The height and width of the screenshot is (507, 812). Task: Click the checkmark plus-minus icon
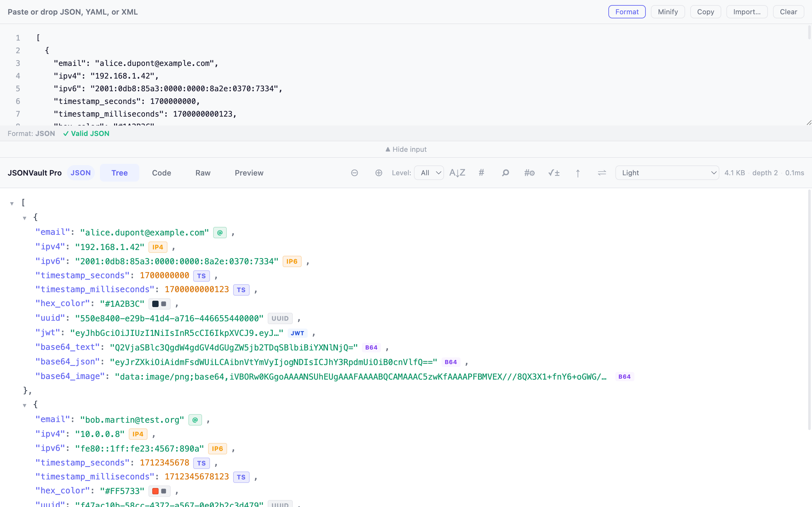point(553,173)
